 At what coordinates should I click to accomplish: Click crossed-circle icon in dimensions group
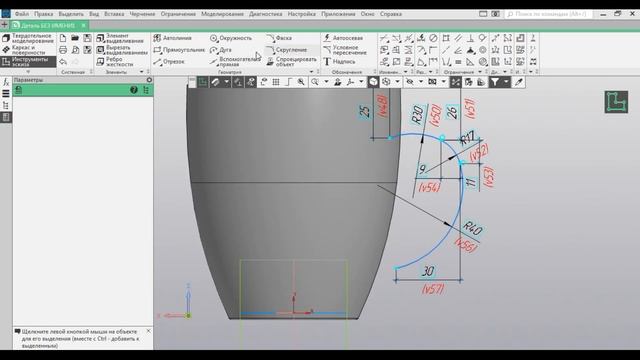[x=433, y=38]
